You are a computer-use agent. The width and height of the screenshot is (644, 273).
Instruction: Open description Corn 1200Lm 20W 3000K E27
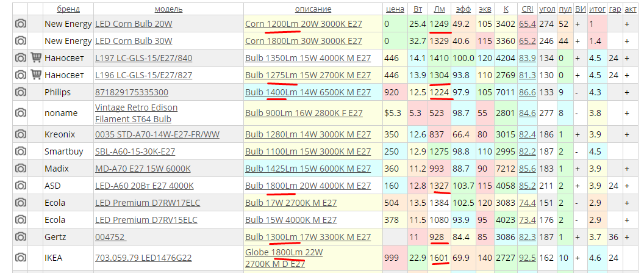(304, 24)
